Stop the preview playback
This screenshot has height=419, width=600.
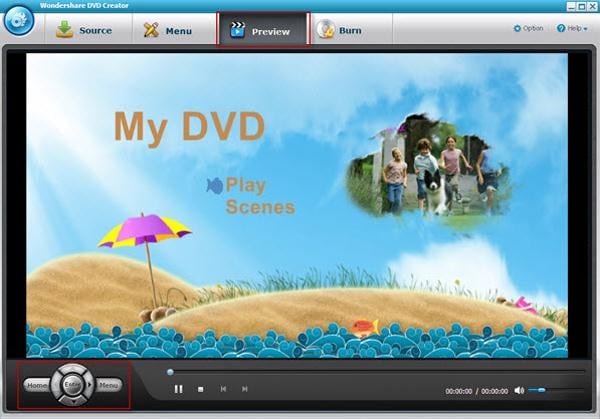coord(201,389)
